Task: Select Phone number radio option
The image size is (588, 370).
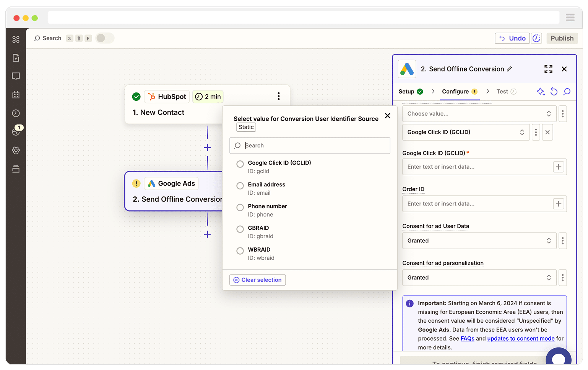Action: click(240, 208)
